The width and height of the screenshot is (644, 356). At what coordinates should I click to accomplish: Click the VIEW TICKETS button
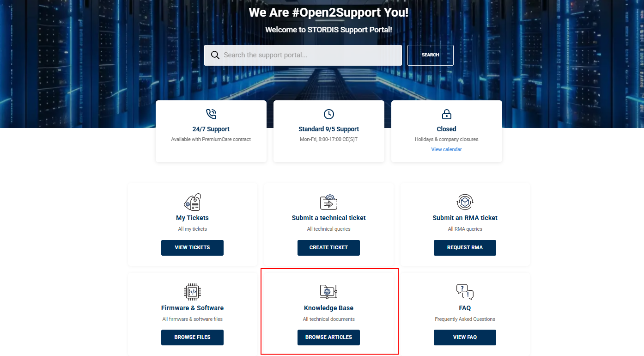(192, 247)
